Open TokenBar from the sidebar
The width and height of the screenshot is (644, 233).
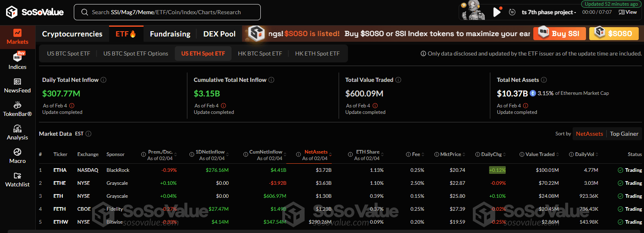(x=17, y=109)
